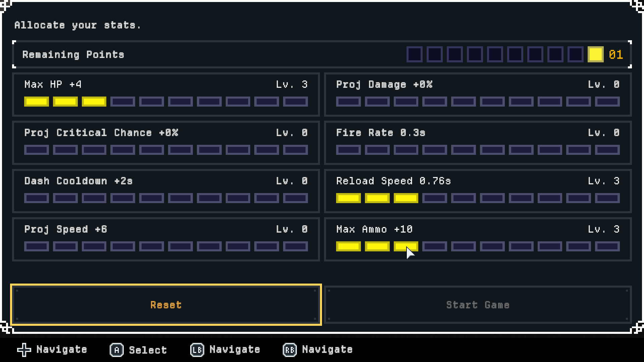Select the Reload Speed stat row
The image size is (644, 362).
click(478, 191)
